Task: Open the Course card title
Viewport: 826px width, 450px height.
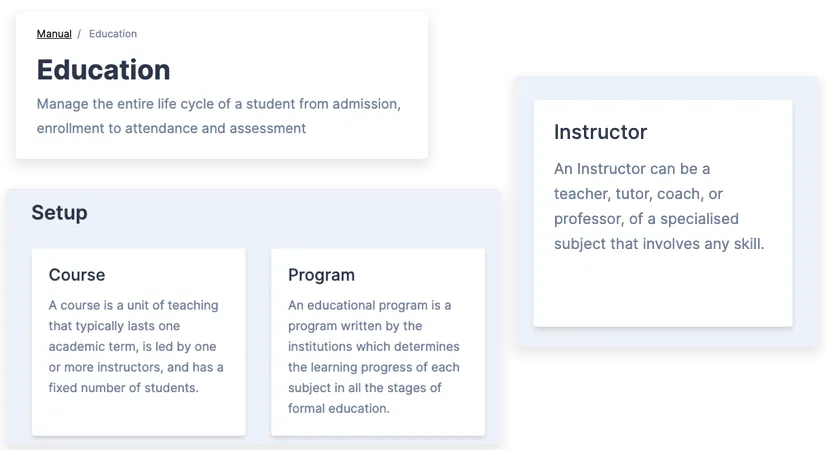Action: point(77,275)
